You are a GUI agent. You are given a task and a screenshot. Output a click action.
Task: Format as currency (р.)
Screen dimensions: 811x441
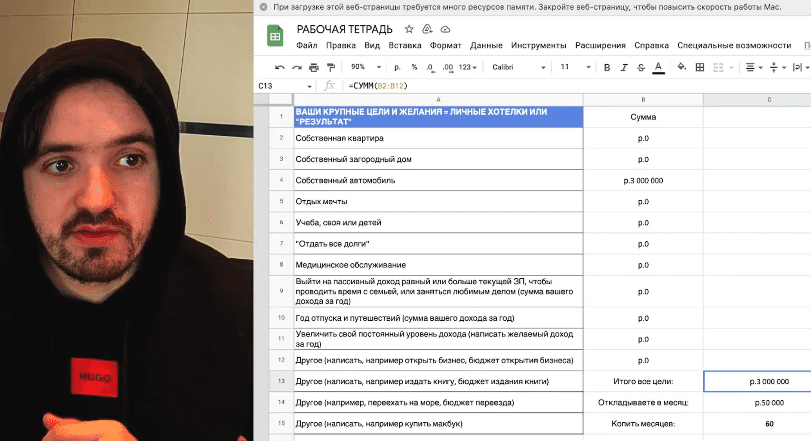click(397, 67)
